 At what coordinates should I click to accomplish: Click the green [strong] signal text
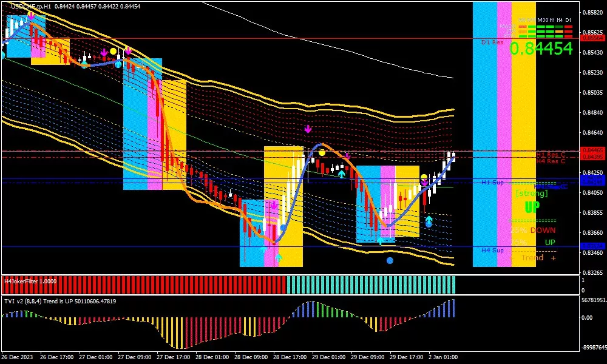click(x=532, y=193)
